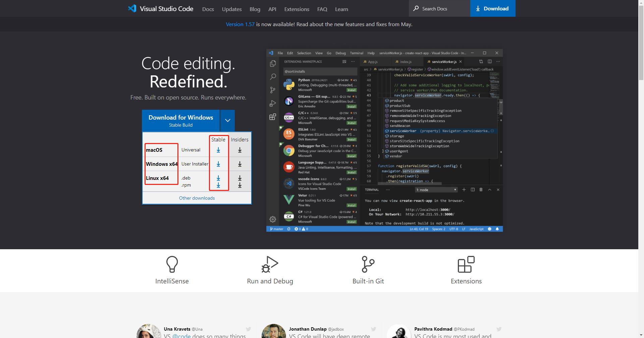Viewport: 644px width, 338px height.
Task: Click Download for Windows Stable Build
Action: coord(181,120)
